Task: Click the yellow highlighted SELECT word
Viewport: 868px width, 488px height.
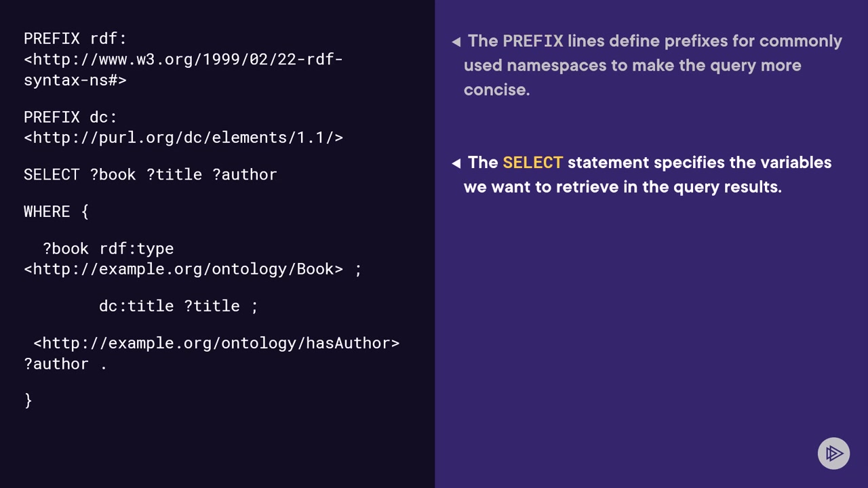Action: 532,163
